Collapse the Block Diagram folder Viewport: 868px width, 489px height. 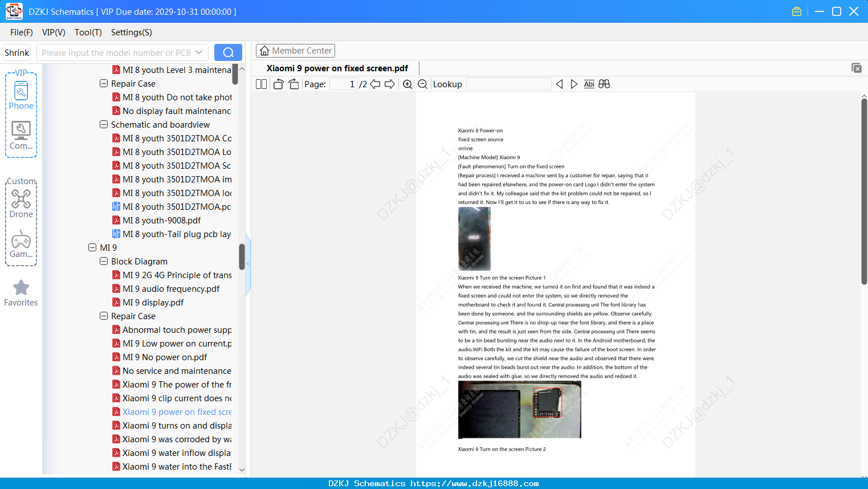click(x=104, y=261)
